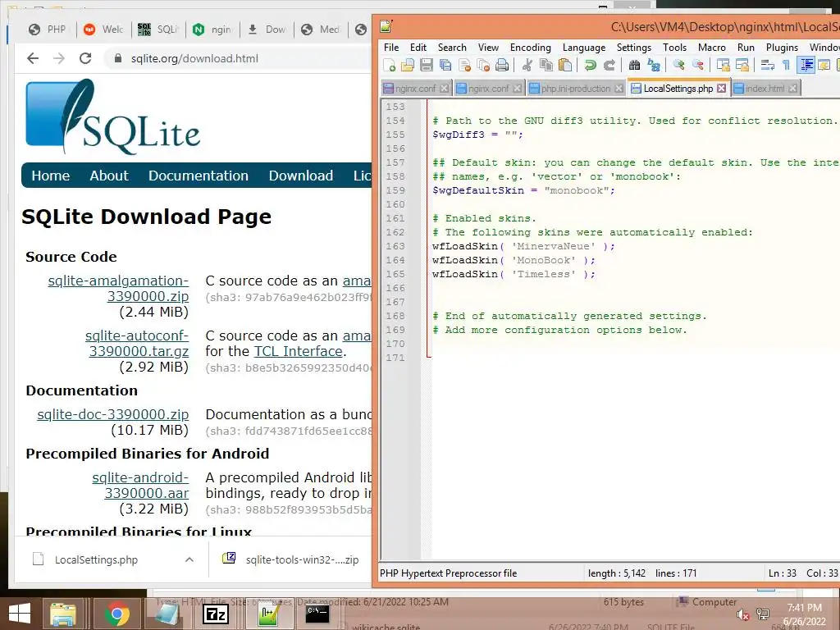Open the Language menu
The width and height of the screenshot is (840, 630).
click(584, 47)
